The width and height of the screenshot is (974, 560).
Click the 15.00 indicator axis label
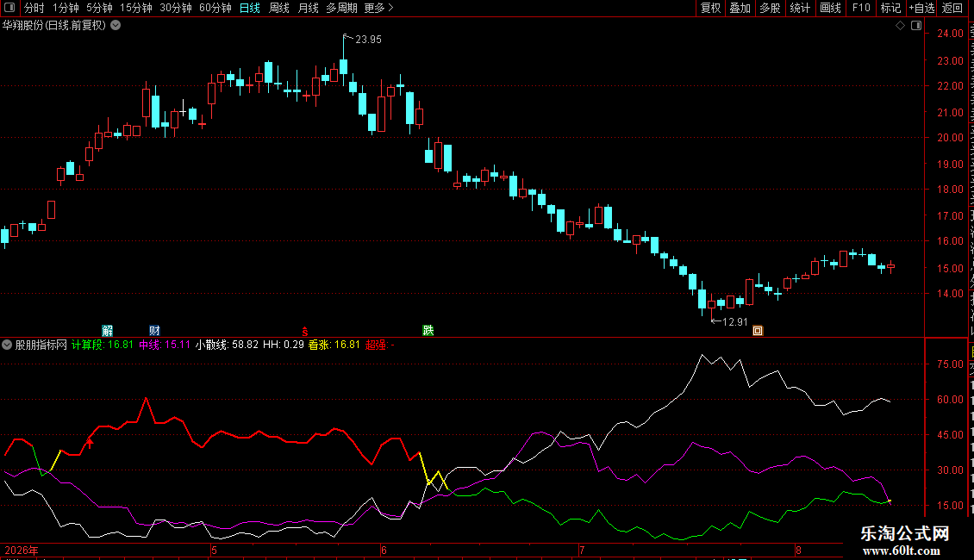tap(951, 506)
